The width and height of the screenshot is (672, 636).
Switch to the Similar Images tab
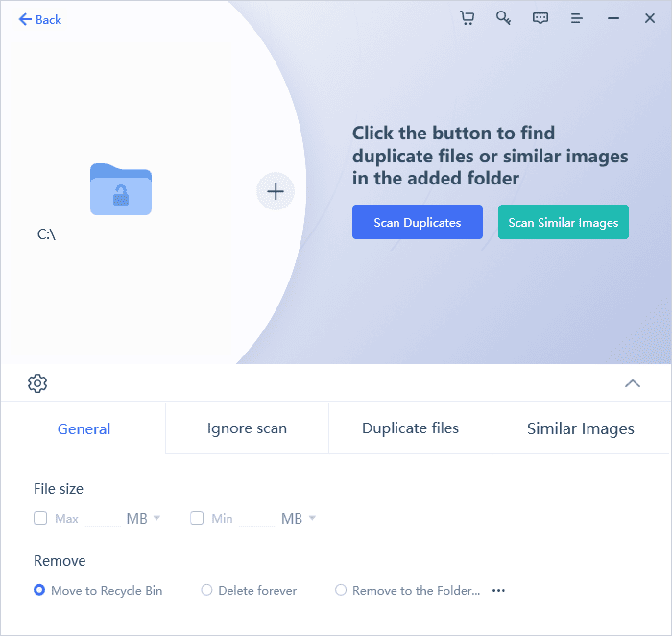(580, 428)
